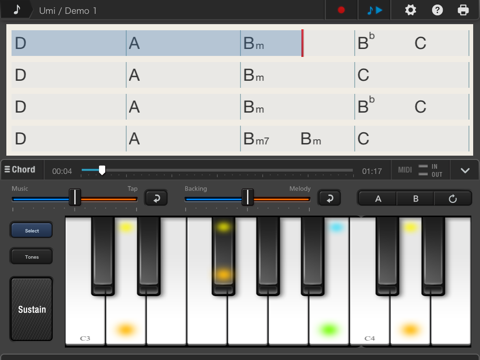The width and height of the screenshot is (480, 360).
Task: Open the music note song menu
Action: click(x=17, y=10)
